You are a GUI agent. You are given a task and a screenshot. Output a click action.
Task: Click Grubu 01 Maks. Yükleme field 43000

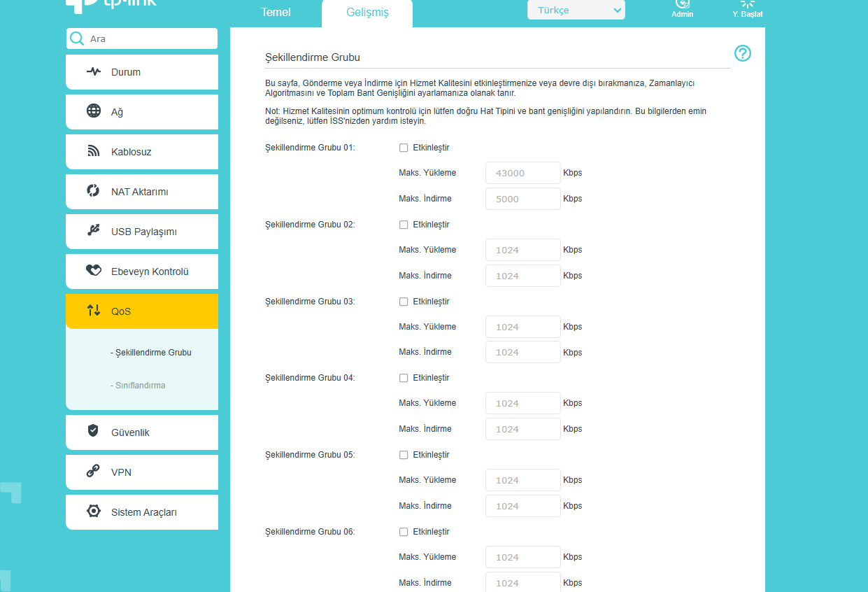[x=523, y=173]
